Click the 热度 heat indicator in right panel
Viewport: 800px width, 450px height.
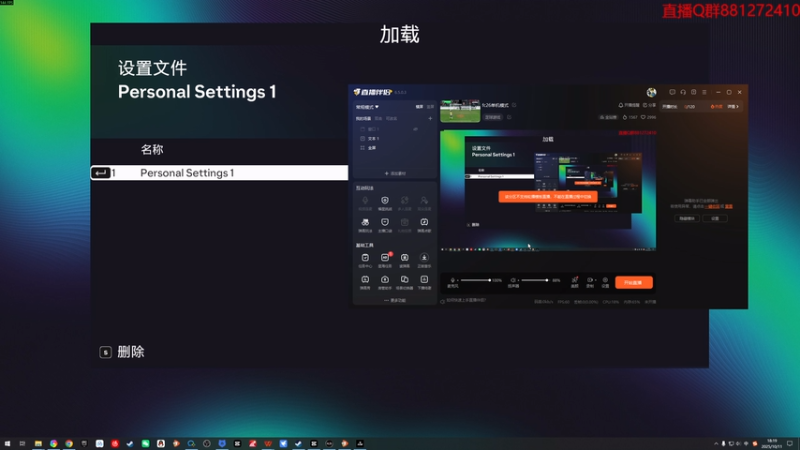(716, 107)
